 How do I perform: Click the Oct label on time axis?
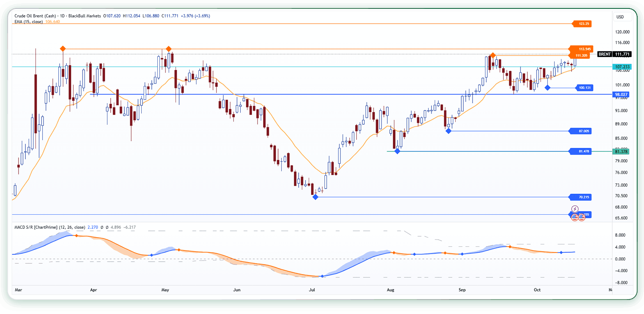click(x=537, y=290)
